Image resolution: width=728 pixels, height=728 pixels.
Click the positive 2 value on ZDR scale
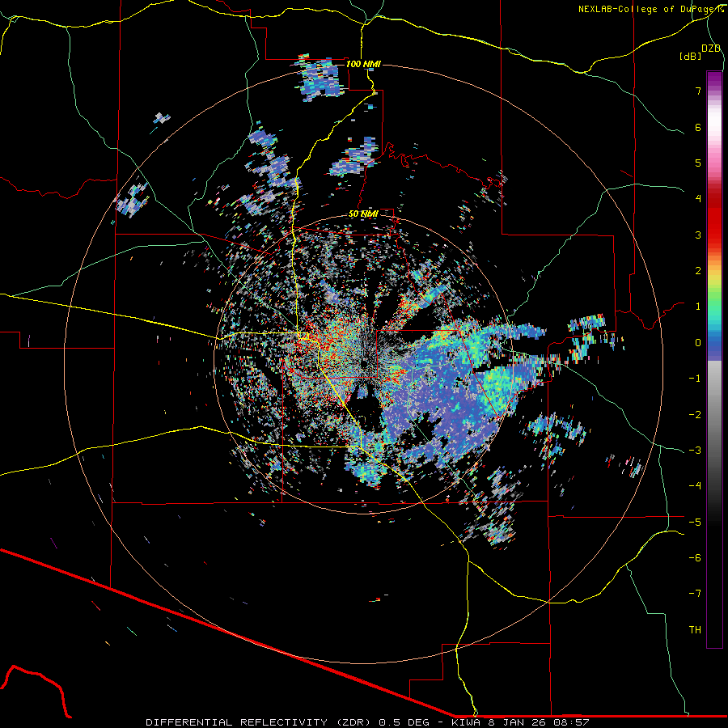point(698,271)
